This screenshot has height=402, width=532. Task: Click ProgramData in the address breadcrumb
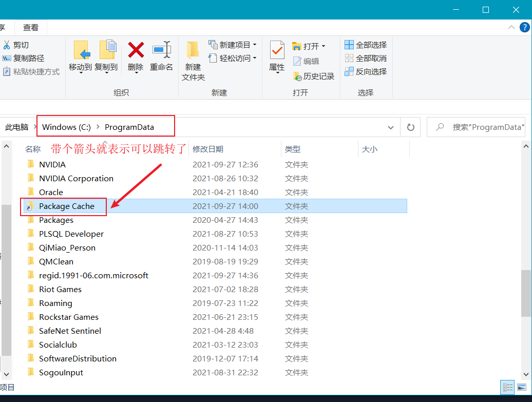[129, 127]
